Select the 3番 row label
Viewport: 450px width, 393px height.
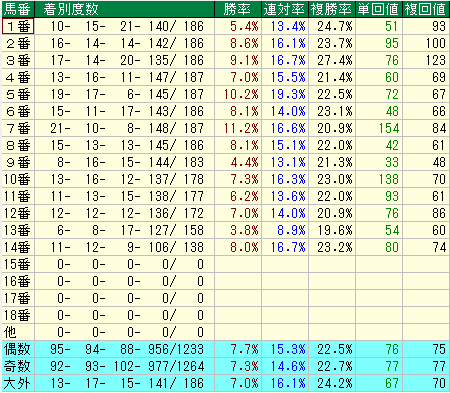18,60
